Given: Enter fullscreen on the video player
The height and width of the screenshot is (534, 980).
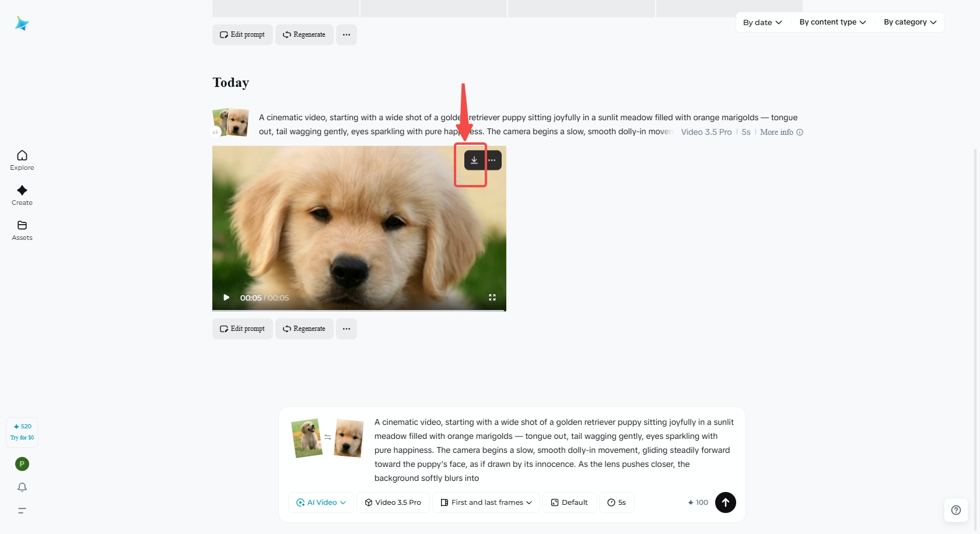Looking at the screenshot, I should [492, 298].
